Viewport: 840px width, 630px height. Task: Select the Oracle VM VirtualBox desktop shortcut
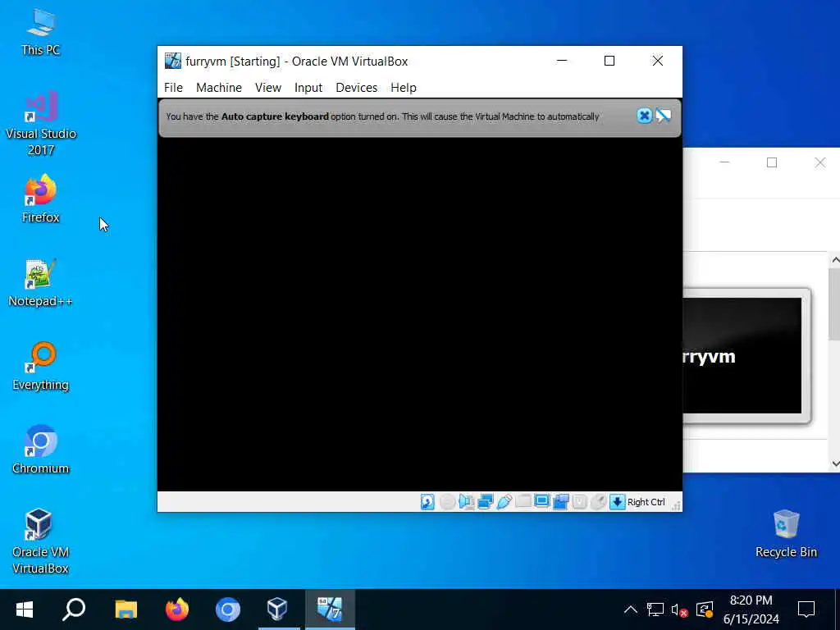(x=41, y=541)
